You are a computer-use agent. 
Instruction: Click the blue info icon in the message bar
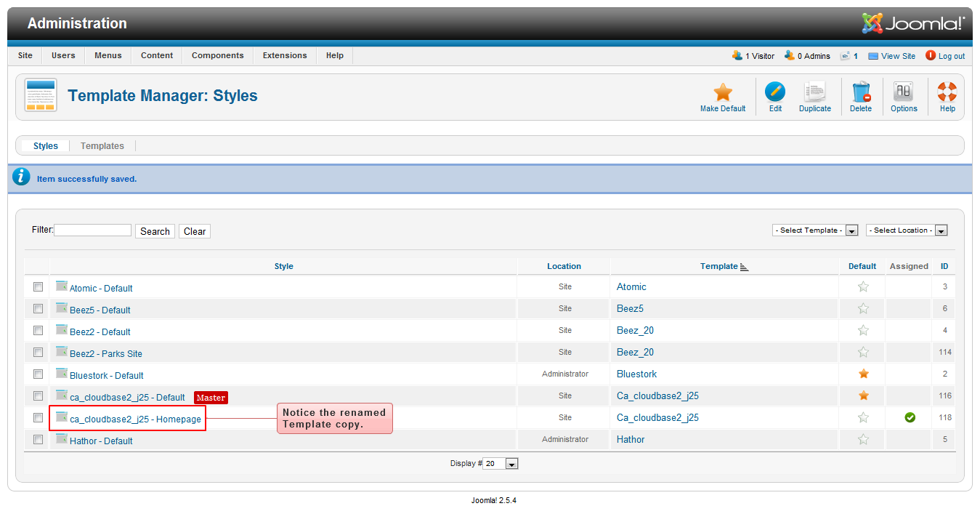pyautogui.click(x=22, y=177)
